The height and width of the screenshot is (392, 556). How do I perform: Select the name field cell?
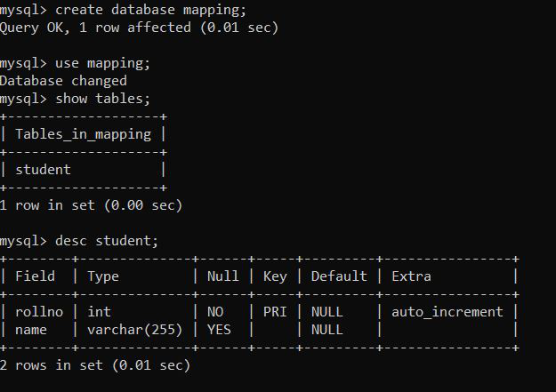31,329
